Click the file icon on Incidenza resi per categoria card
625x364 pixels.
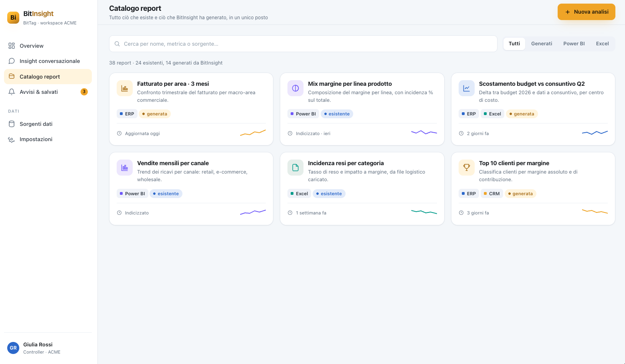[x=295, y=168]
